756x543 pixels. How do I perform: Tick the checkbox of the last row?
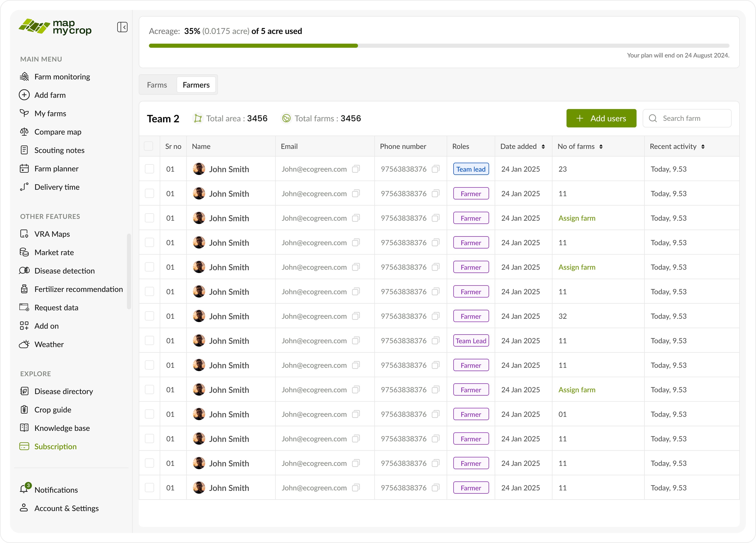[149, 488]
